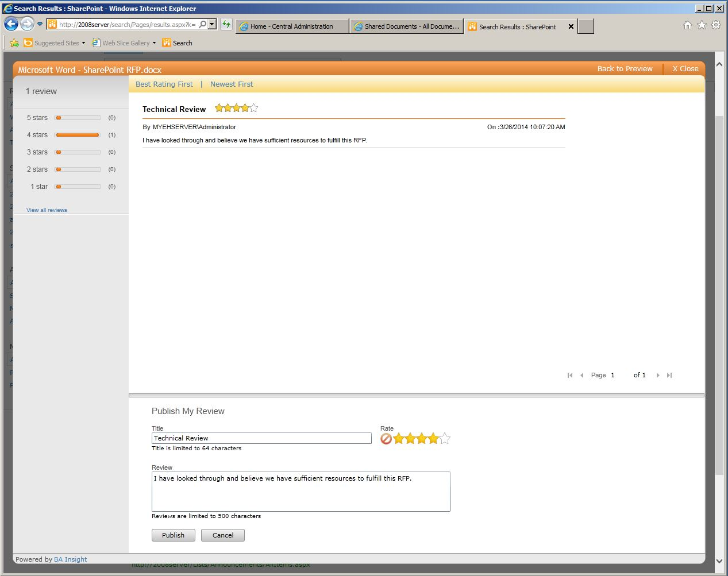728x576 pixels.
Task: Click the Publish button
Action: click(174, 535)
